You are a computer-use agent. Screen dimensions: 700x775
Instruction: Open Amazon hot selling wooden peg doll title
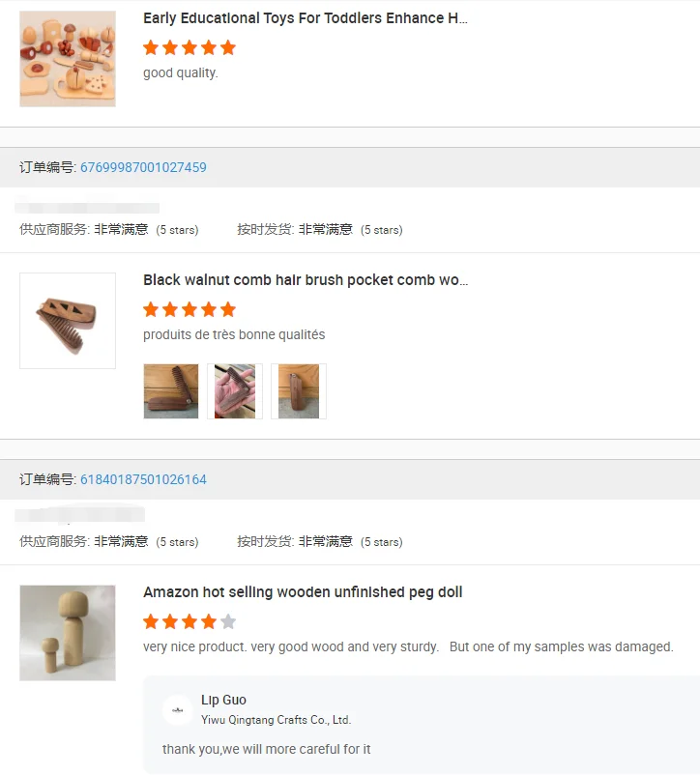(x=303, y=592)
